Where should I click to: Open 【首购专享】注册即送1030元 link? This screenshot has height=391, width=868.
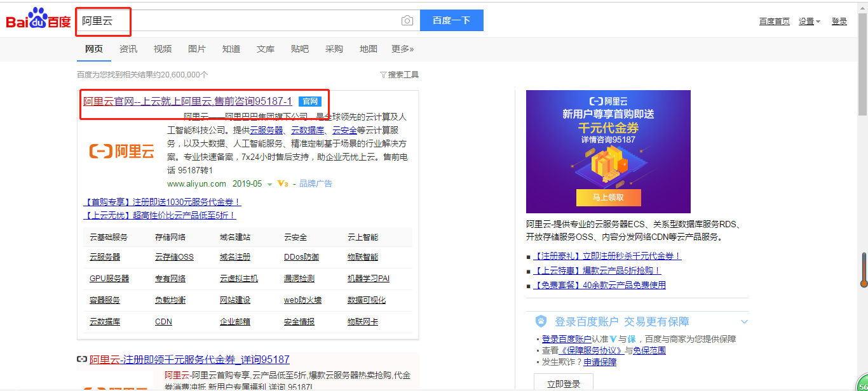(x=163, y=202)
